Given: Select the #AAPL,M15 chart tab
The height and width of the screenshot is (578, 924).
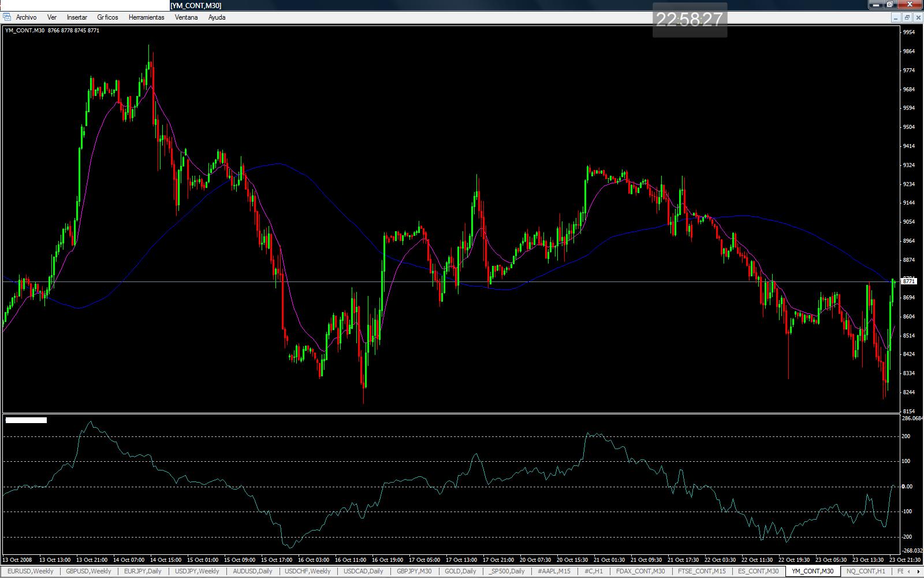Looking at the screenshot, I should point(554,571).
